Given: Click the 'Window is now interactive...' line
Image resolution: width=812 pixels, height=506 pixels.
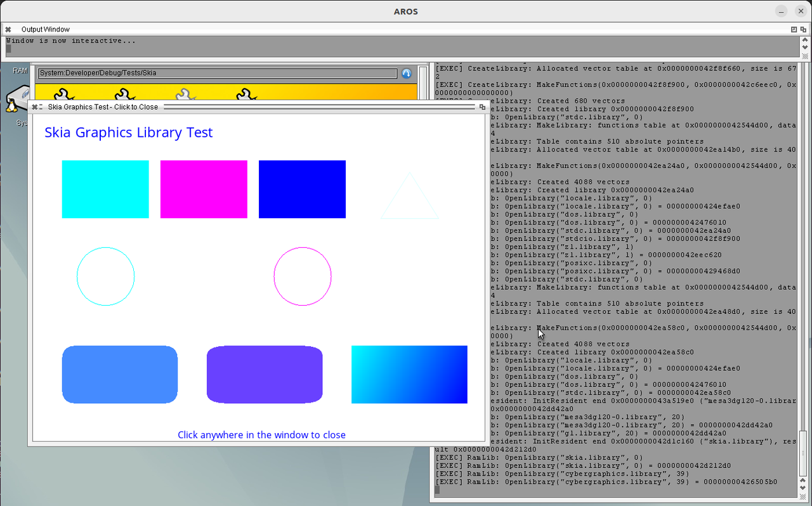Looking at the screenshot, I should click(x=71, y=41).
